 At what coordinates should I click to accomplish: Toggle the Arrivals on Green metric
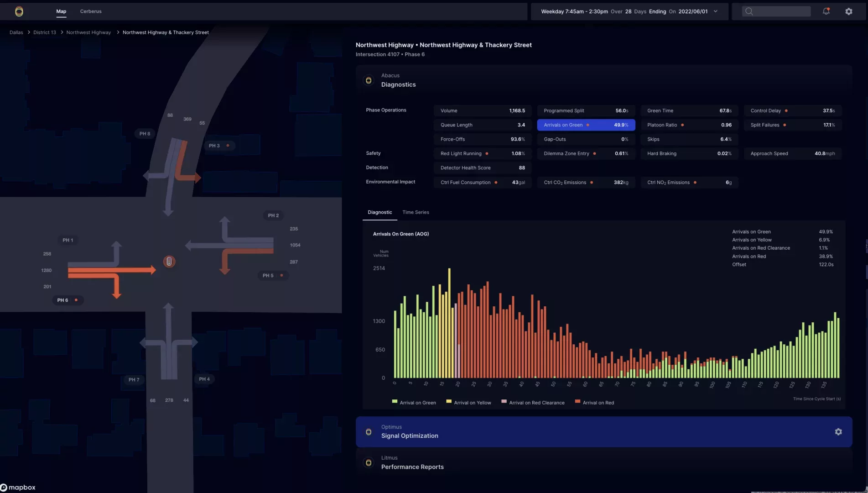[x=586, y=125]
